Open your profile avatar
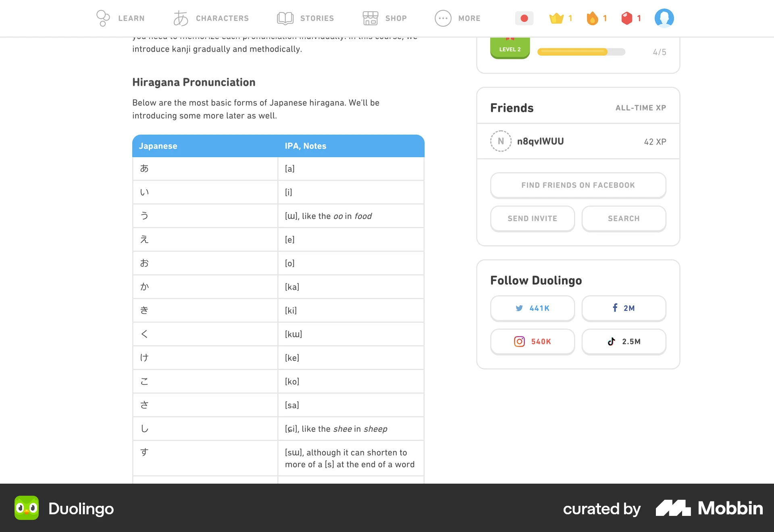774x532 pixels. click(664, 18)
